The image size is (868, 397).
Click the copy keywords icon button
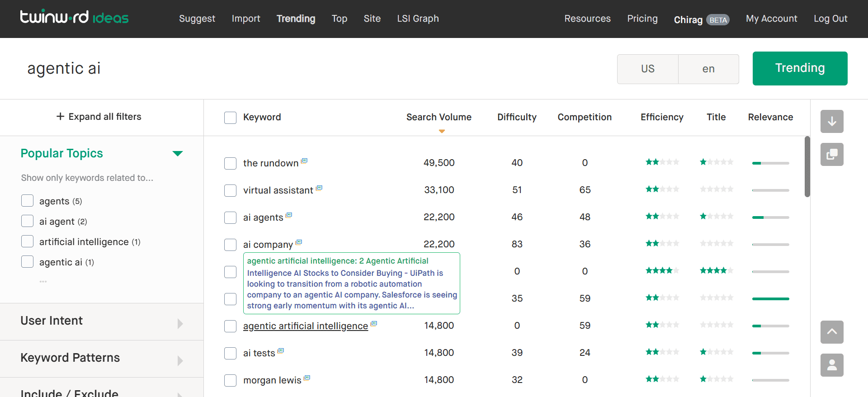832,154
